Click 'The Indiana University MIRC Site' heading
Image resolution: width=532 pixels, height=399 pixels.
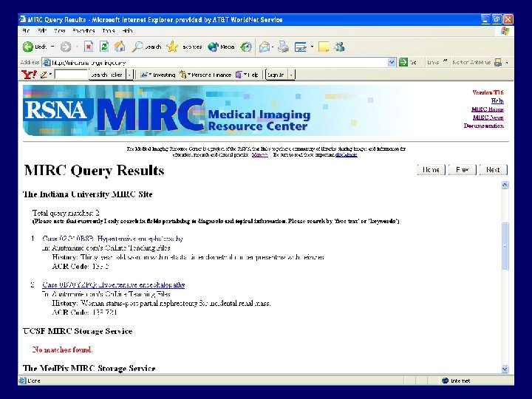(87, 194)
